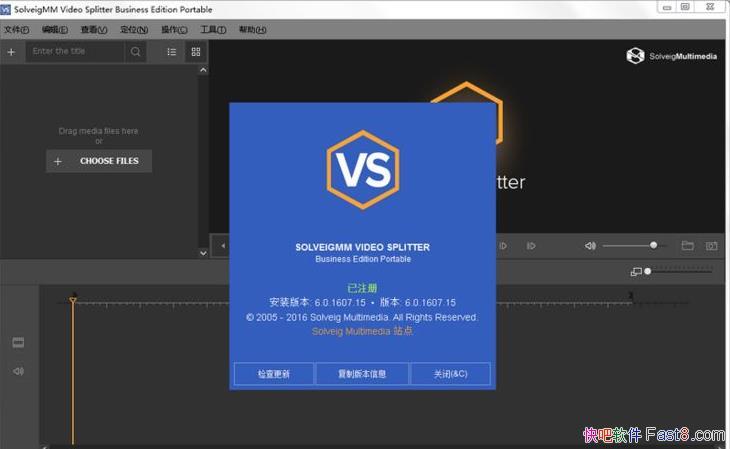Click the app icon in the title bar
730x449 pixels.
6,9
